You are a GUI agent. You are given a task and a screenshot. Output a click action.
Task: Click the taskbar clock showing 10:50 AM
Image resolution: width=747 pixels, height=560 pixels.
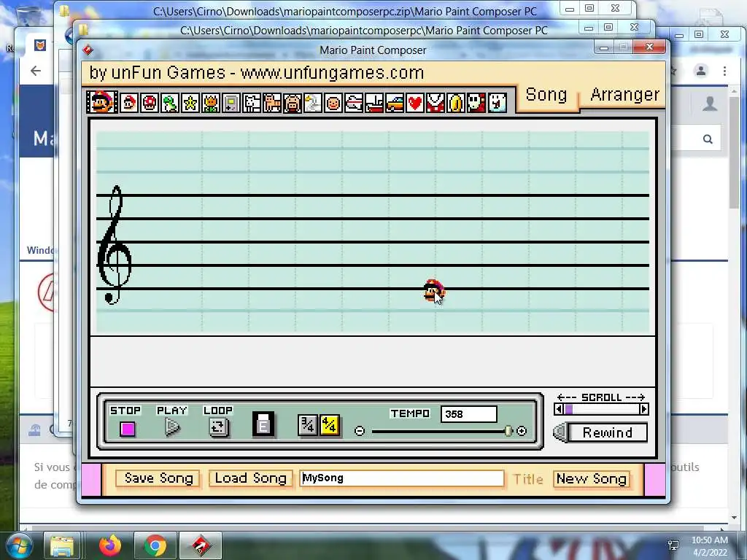(x=709, y=546)
